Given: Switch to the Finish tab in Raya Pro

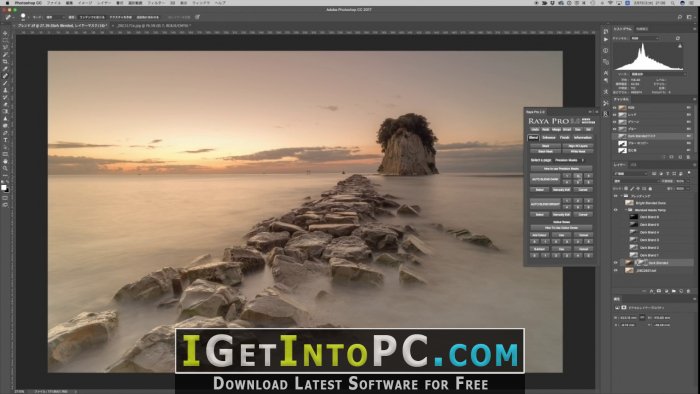Looking at the screenshot, I should 564,137.
